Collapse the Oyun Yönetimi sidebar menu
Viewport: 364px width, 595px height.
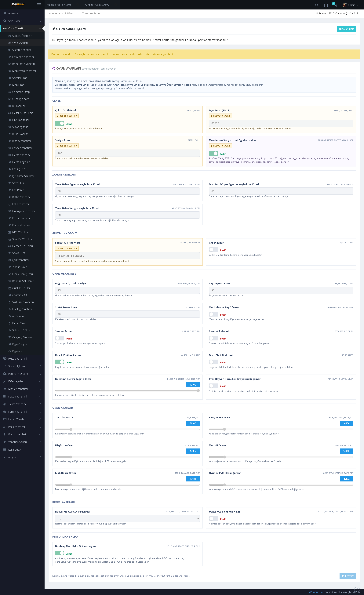pyautogui.click(x=22, y=28)
